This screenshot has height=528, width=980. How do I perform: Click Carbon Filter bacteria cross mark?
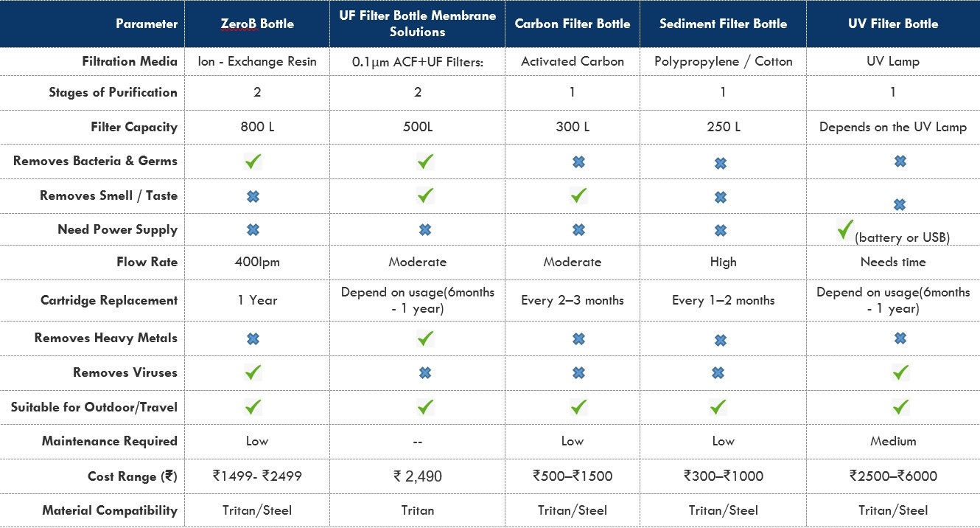click(x=578, y=161)
